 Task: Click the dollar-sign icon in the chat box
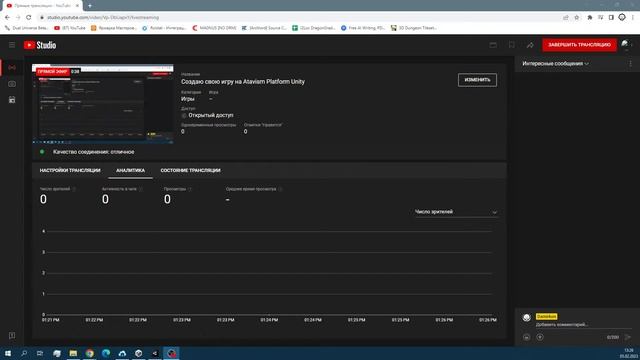(x=540, y=337)
